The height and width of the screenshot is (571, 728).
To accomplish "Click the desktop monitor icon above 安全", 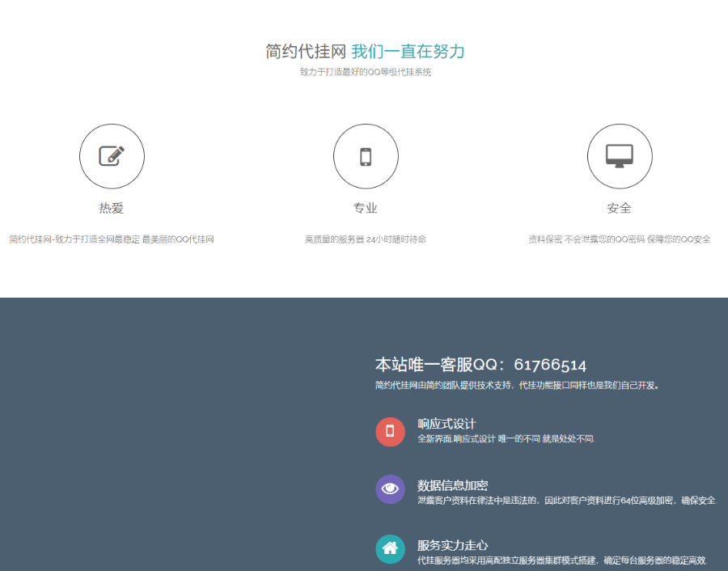I will click(620, 156).
